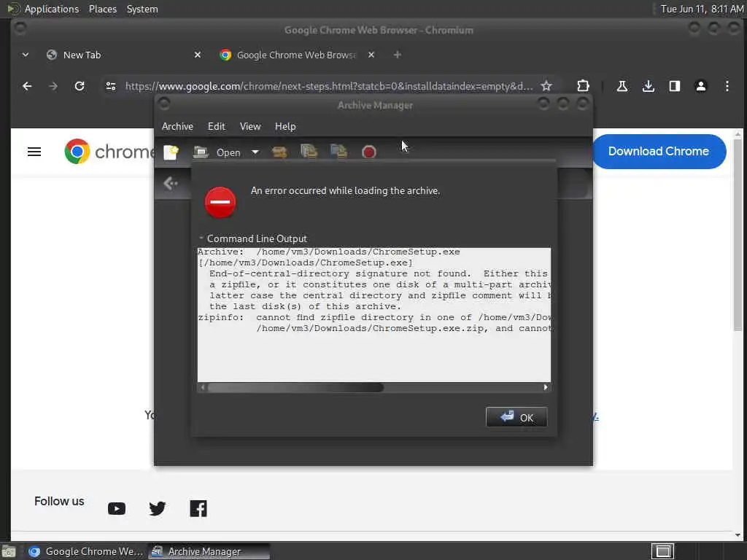Click the site information icon in address bar
This screenshot has height=560, width=747.
111,86
